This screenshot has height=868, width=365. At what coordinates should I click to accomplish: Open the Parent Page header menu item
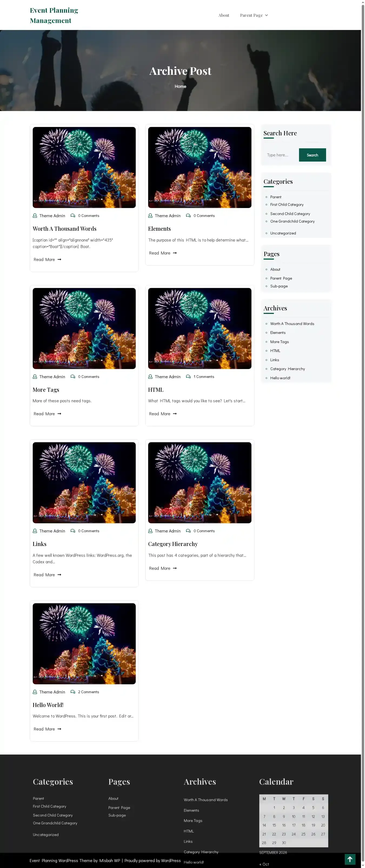coord(251,15)
